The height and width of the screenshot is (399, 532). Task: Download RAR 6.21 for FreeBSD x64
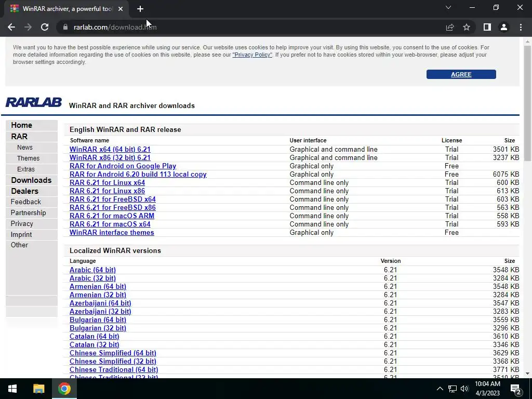pyautogui.click(x=113, y=199)
